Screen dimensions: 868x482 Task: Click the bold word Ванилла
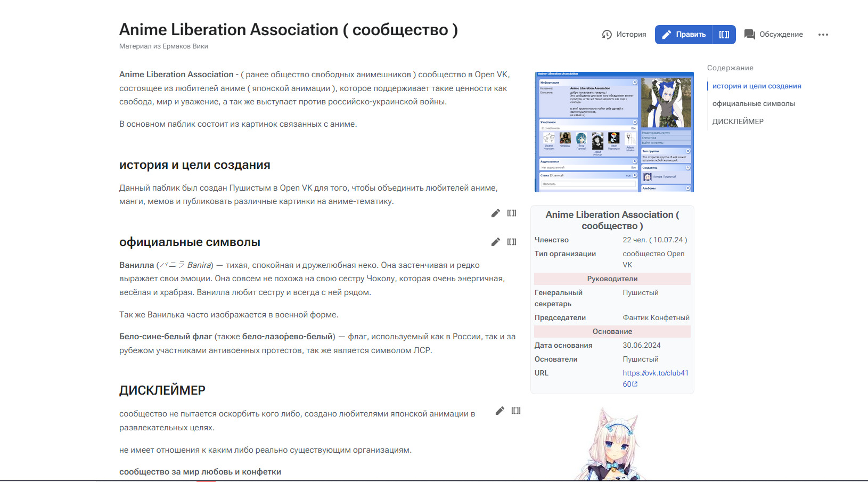[x=136, y=265]
